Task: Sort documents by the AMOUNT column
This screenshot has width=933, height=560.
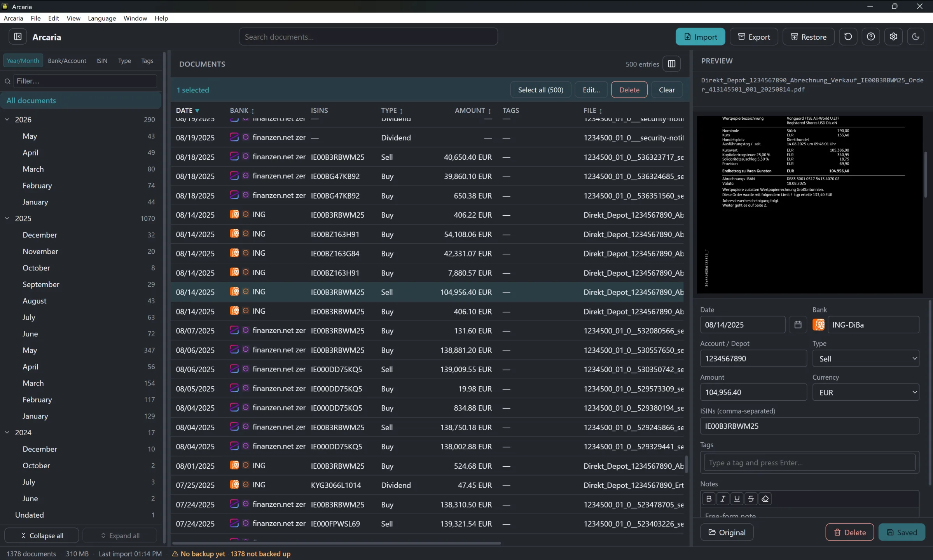Action: tap(473, 111)
